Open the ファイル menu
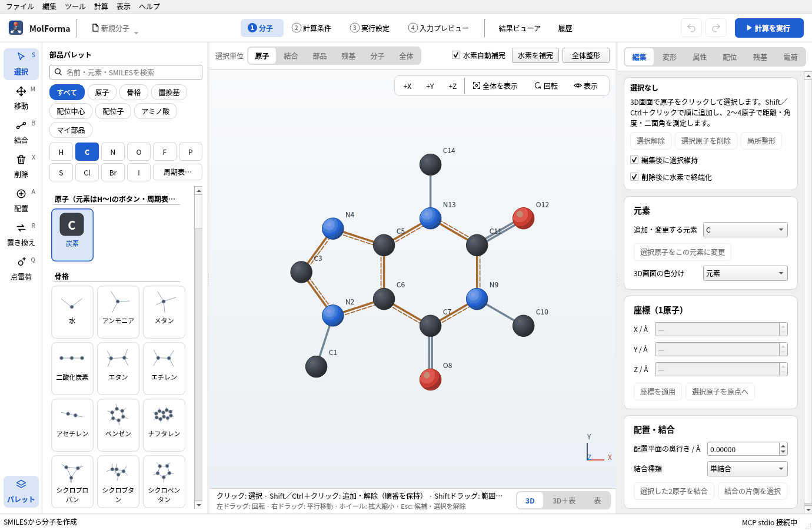812x530 pixels. 20,6
